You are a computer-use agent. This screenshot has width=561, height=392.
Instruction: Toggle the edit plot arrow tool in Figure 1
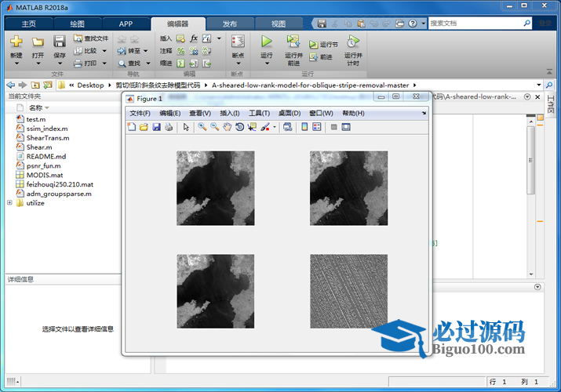pos(186,127)
